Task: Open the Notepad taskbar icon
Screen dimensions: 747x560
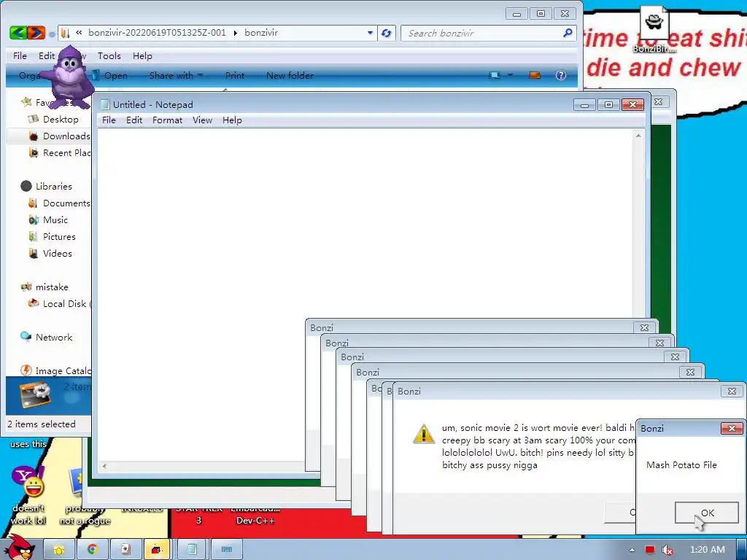Action: coord(192,550)
